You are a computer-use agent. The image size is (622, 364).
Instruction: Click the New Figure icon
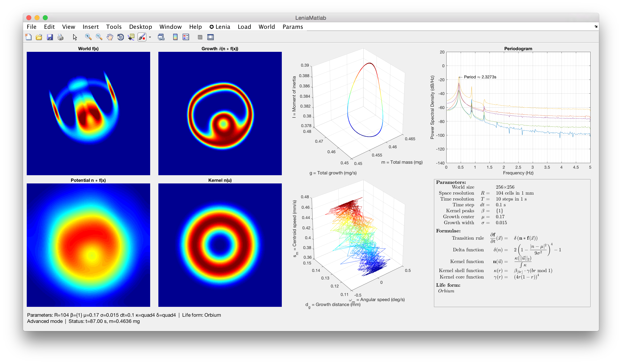point(29,37)
